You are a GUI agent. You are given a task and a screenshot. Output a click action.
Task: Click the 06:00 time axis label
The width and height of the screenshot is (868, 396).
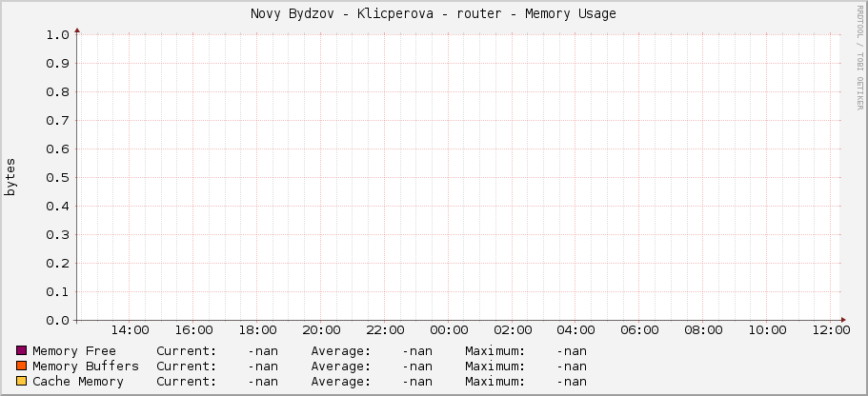tap(640, 330)
